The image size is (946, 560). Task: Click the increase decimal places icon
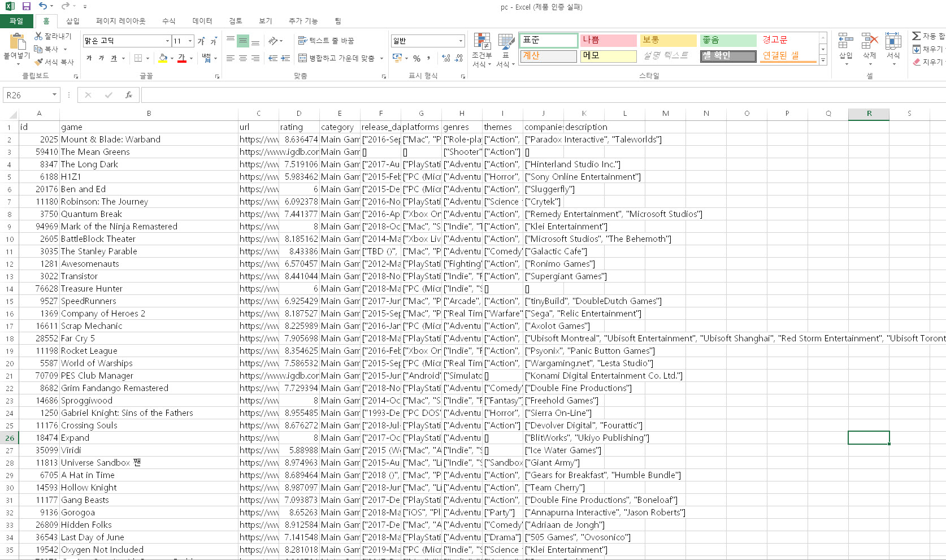tap(446, 58)
